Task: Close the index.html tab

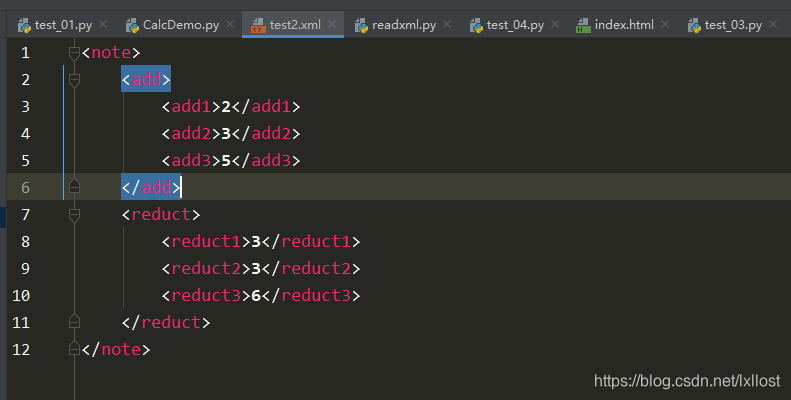Action: click(x=665, y=24)
